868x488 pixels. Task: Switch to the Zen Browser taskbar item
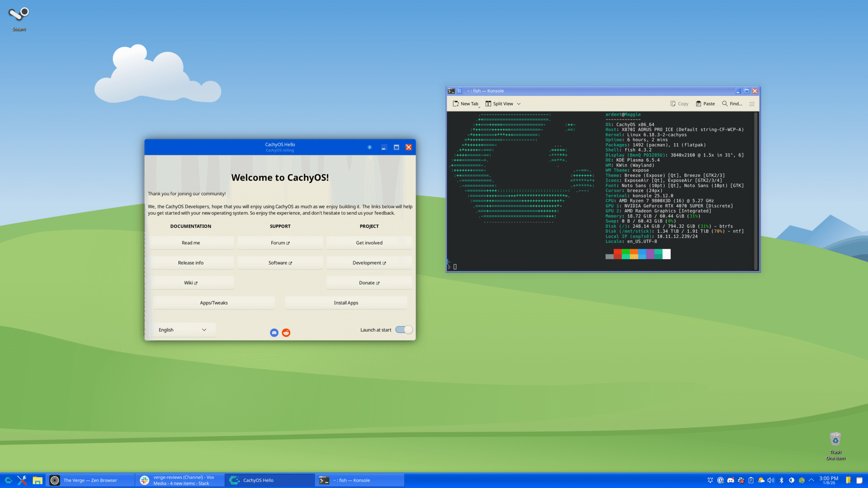(91, 480)
